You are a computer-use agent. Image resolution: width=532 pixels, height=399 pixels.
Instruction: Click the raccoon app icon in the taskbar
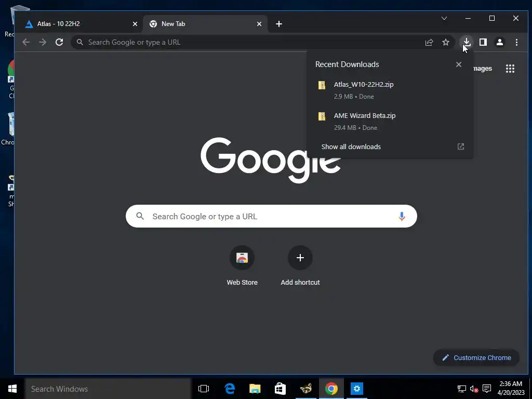click(x=305, y=389)
